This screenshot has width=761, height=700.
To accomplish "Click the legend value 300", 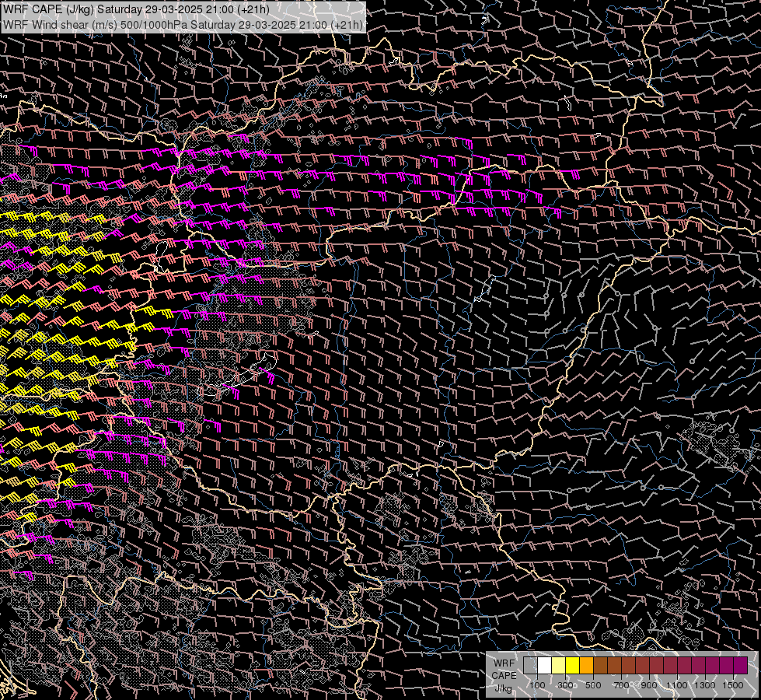I will pyautogui.click(x=565, y=685).
